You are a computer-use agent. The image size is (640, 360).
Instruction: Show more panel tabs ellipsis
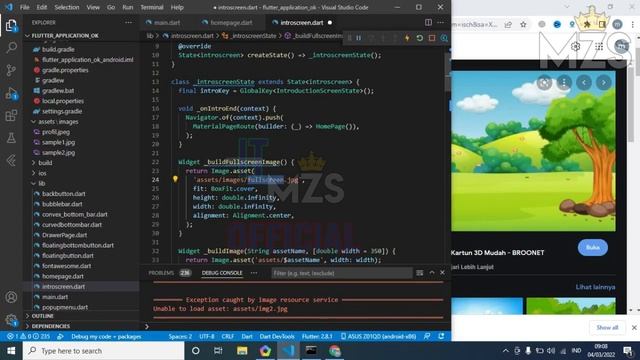254,273
